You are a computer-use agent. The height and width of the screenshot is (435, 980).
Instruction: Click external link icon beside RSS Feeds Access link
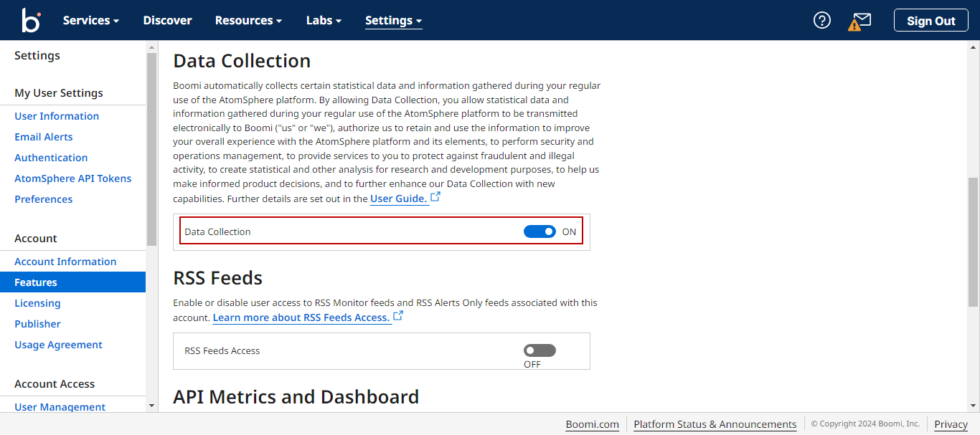point(398,315)
